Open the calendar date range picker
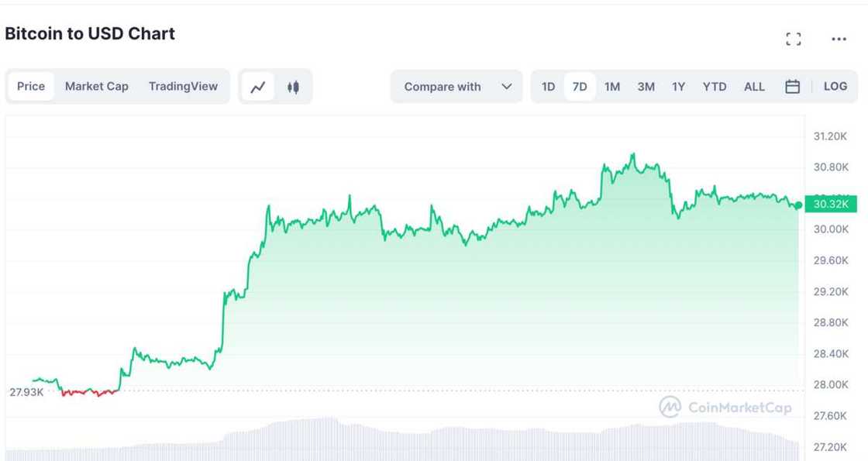The height and width of the screenshot is (461, 868). coord(792,87)
